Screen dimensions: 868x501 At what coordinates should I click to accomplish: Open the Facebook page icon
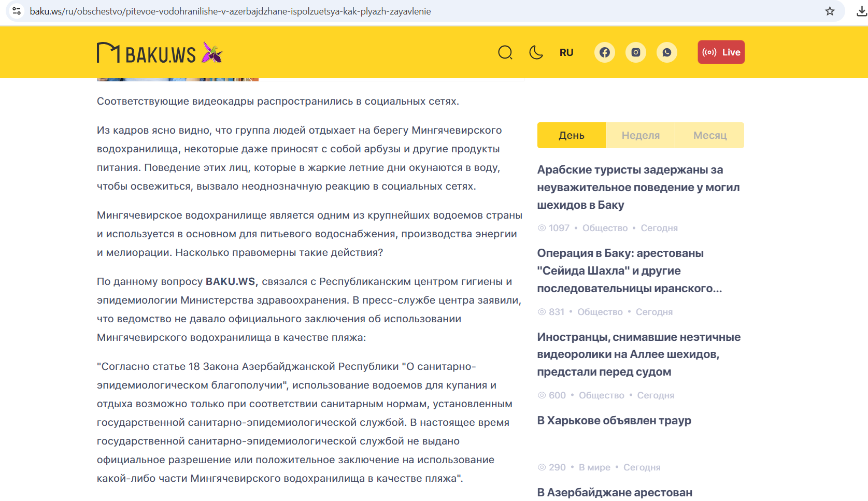604,52
